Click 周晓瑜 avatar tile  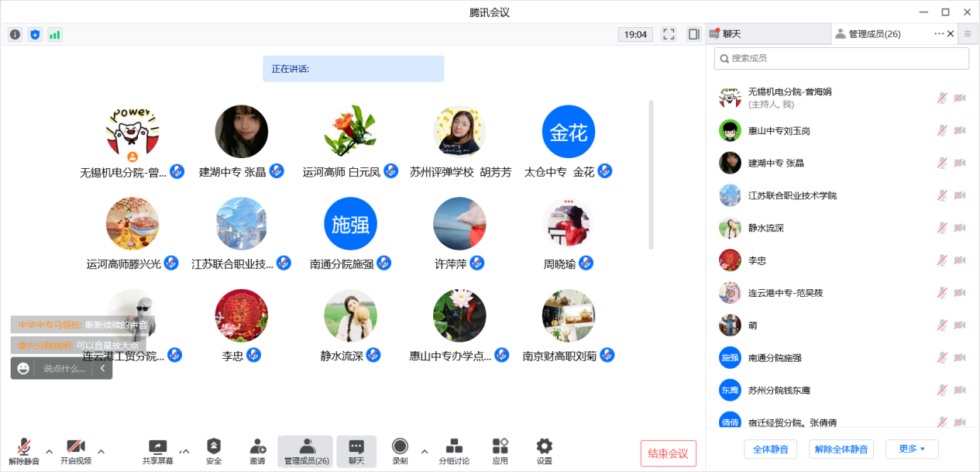coord(569,224)
